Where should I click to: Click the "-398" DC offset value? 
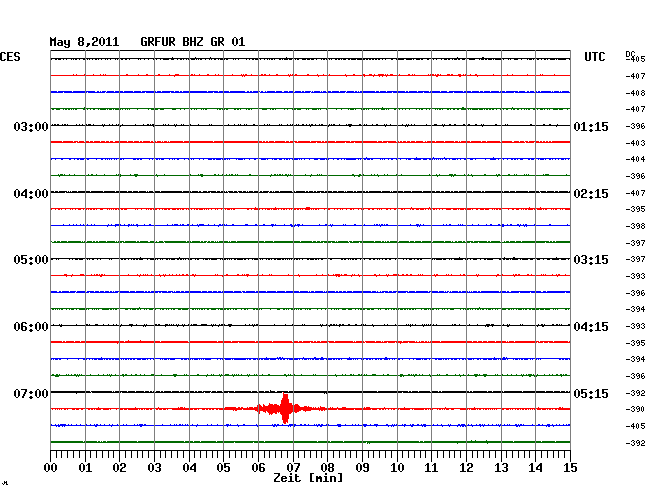coord(635,226)
